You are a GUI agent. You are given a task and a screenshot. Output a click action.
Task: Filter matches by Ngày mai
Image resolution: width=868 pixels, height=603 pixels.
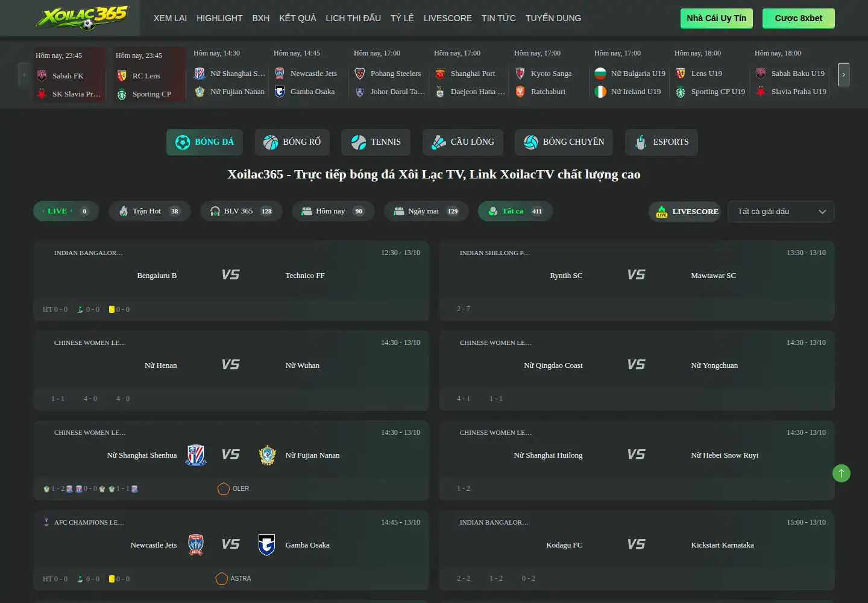426,211
